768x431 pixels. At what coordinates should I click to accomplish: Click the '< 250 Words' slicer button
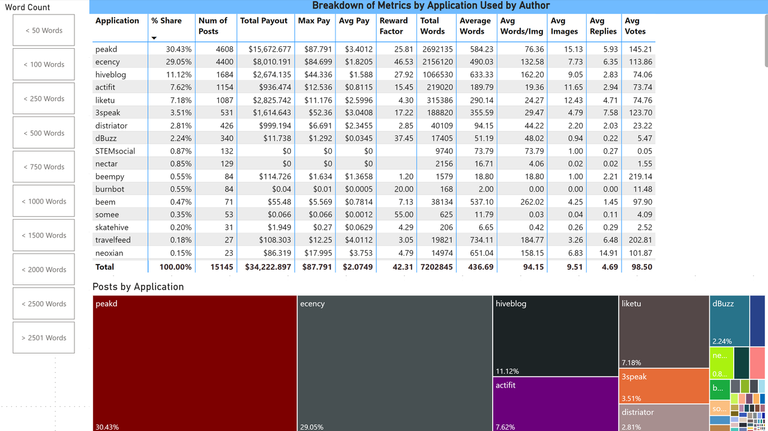(x=44, y=98)
